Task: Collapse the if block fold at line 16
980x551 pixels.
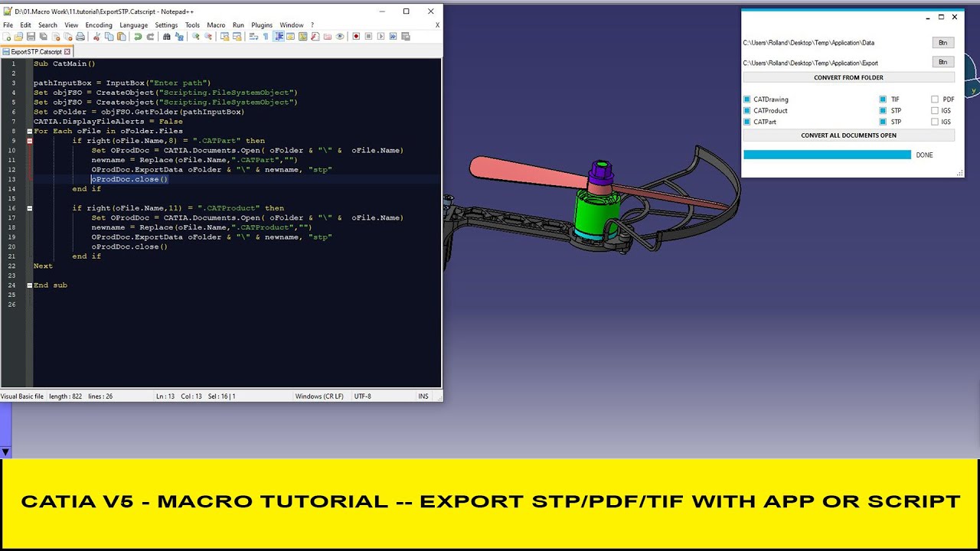Action: pos(30,208)
